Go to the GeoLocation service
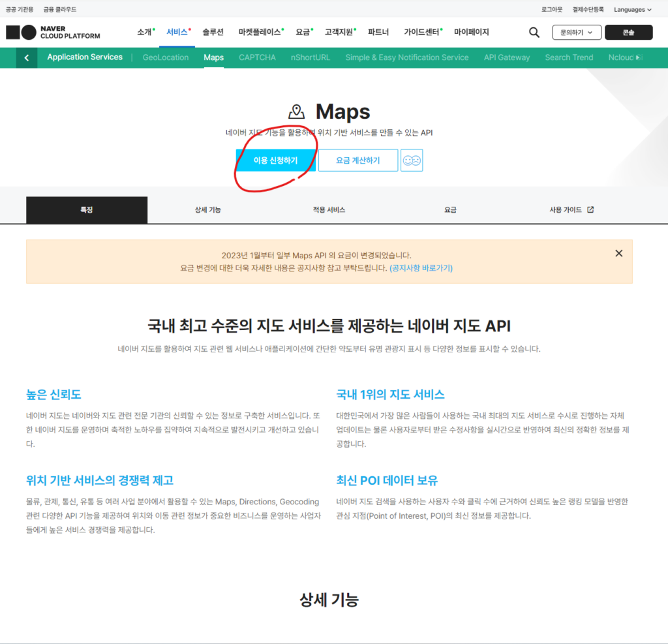 coord(165,57)
